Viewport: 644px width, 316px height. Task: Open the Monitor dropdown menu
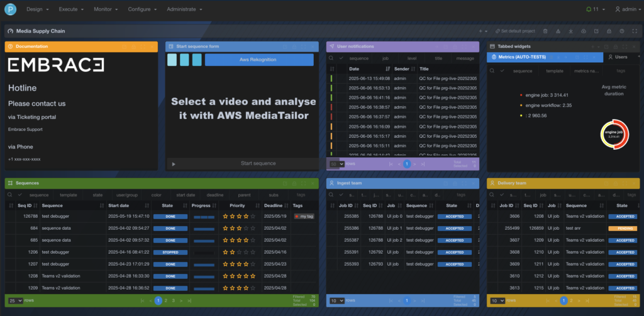tap(106, 9)
